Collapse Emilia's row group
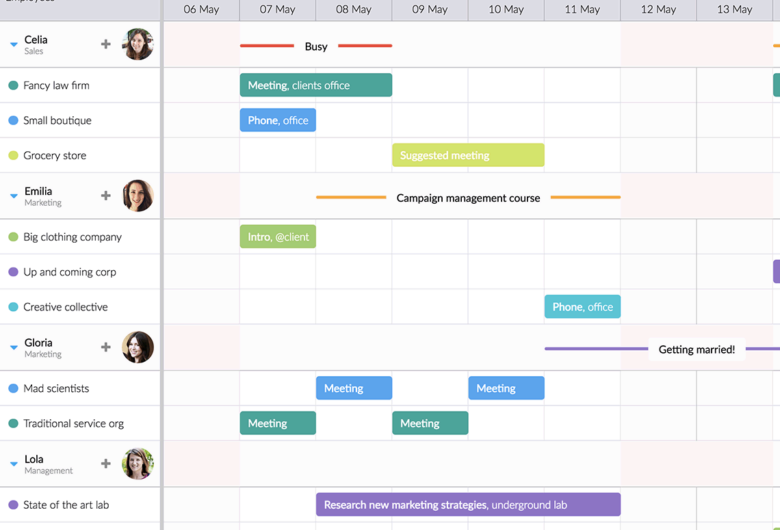Image resolution: width=780 pixels, height=530 pixels. [x=14, y=196]
